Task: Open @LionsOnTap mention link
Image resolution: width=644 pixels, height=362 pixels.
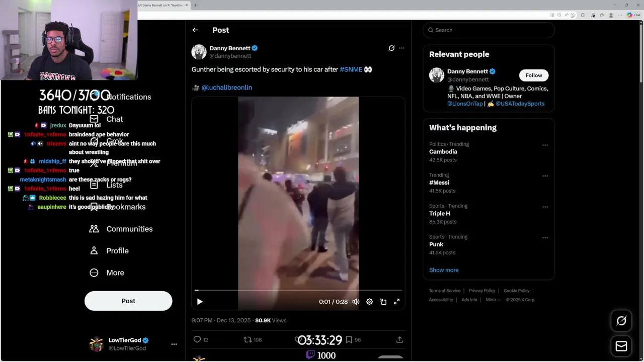Action: (x=465, y=104)
